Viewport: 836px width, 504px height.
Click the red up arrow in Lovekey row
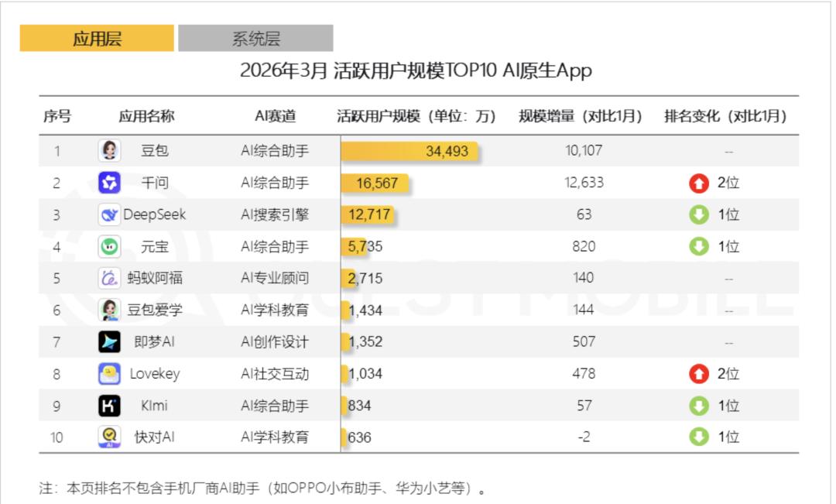699,374
